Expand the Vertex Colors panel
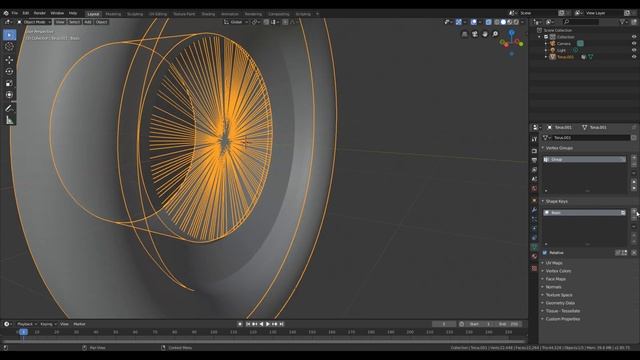Image resolution: width=640 pixels, height=360 pixels. (x=558, y=271)
